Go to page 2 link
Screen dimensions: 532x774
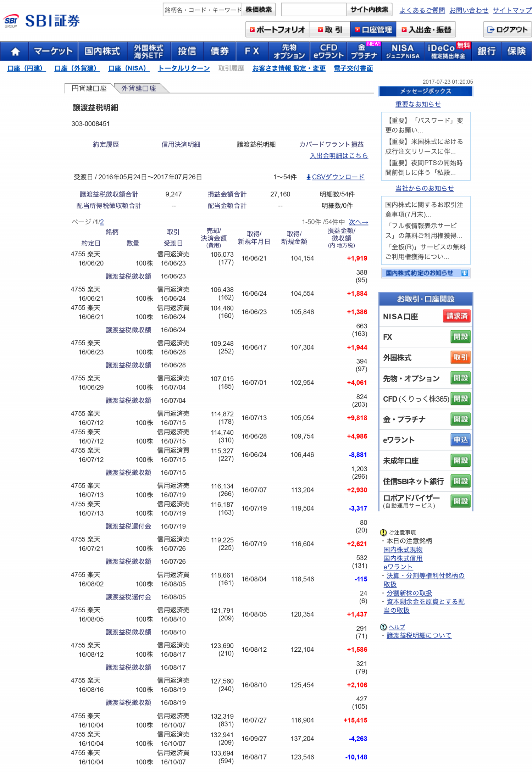(x=102, y=222)
